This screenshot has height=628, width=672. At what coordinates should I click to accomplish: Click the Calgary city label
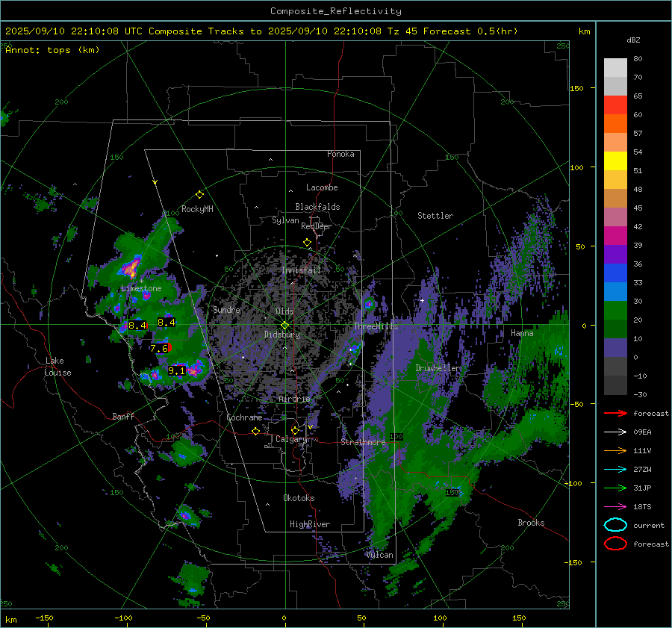tap(291, 439)
